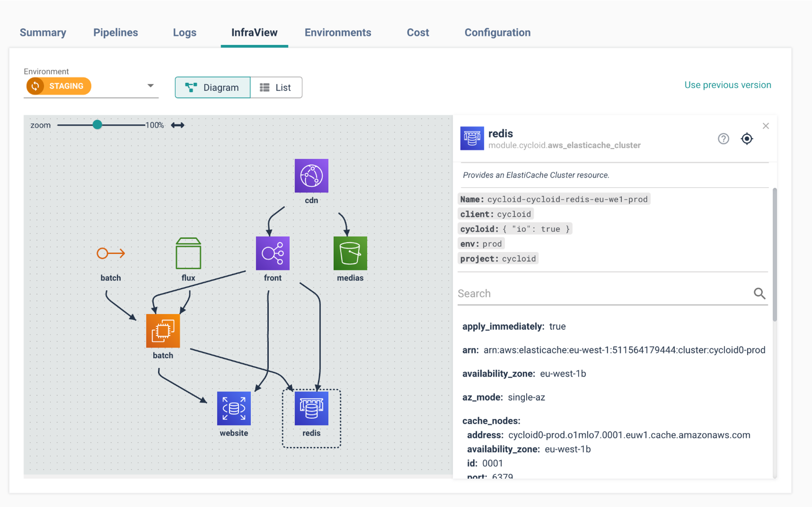
Task: Switch to List view
Action: [x=276, y=87]
